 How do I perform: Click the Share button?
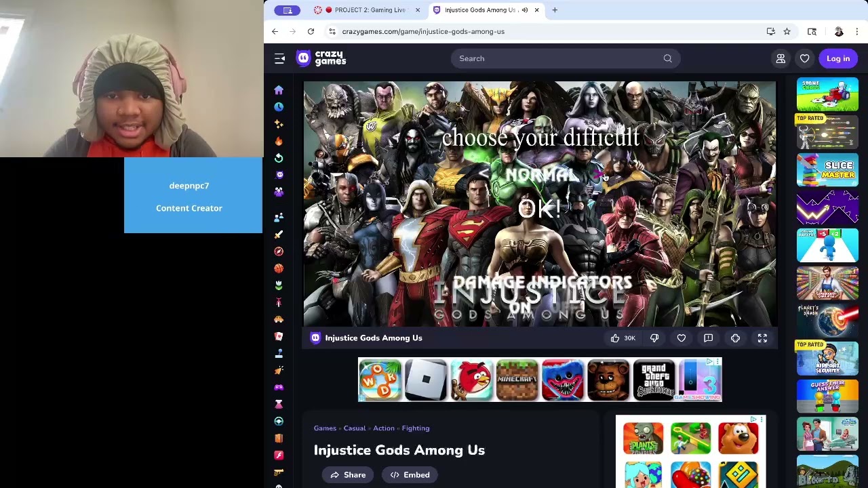(347, 474)
